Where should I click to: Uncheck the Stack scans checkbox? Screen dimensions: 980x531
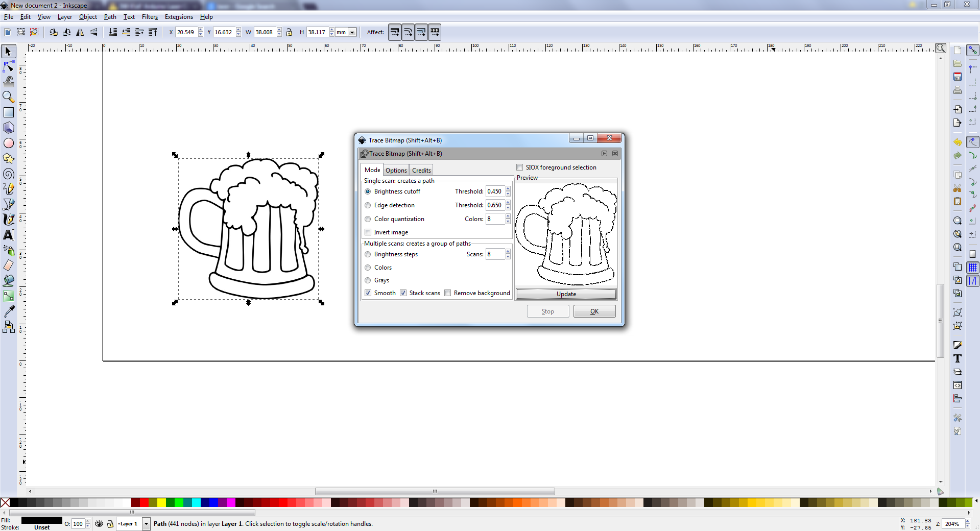pyautogui.click(x=403, y=293)
